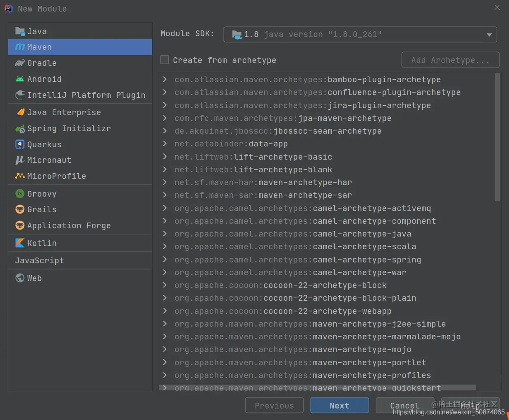Screen dimensions: 509x420
Task: Choose the Spring Initializr icon
Action: tap(20, 129)
